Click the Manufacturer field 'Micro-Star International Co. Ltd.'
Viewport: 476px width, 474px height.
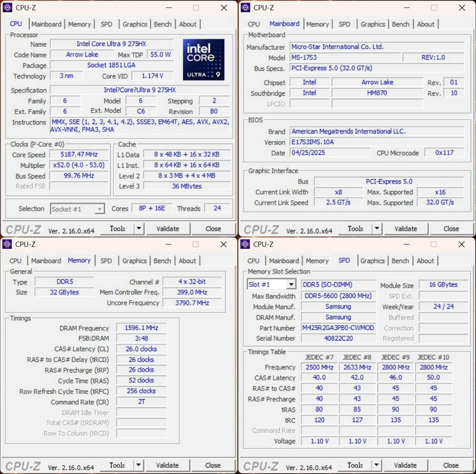coord(377,47)
